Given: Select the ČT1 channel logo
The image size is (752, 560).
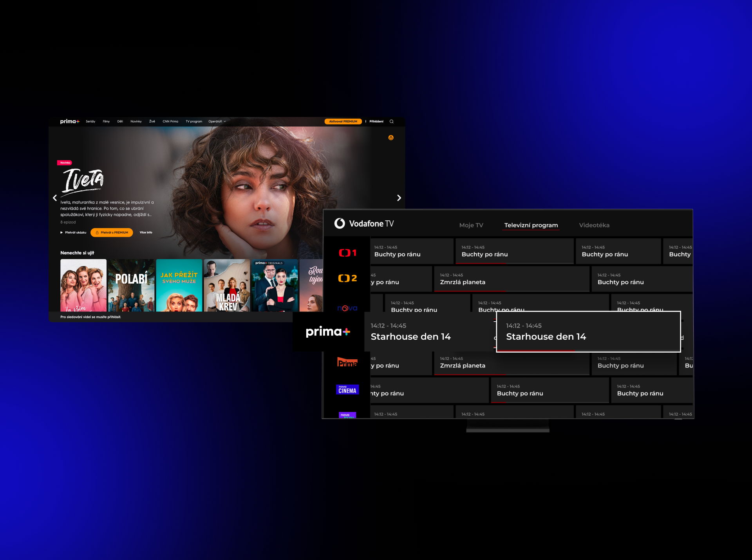Looking at the screenshot, I should pos(347,253).
